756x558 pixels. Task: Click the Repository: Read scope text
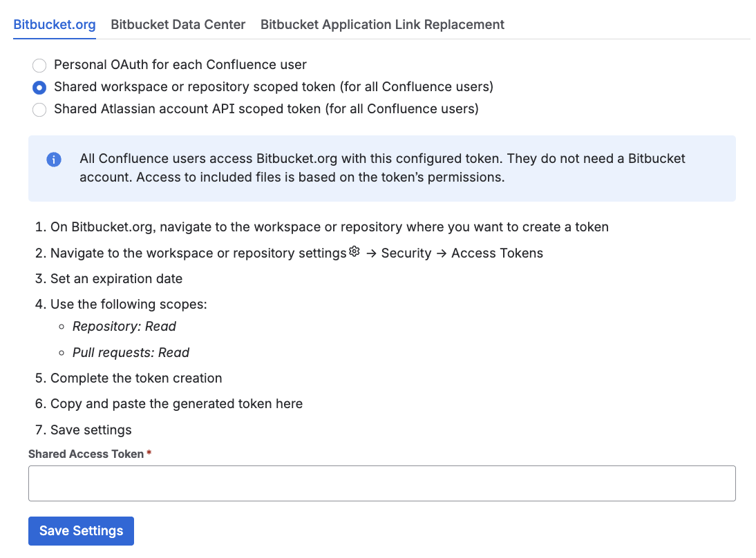(x=124, y=326)
